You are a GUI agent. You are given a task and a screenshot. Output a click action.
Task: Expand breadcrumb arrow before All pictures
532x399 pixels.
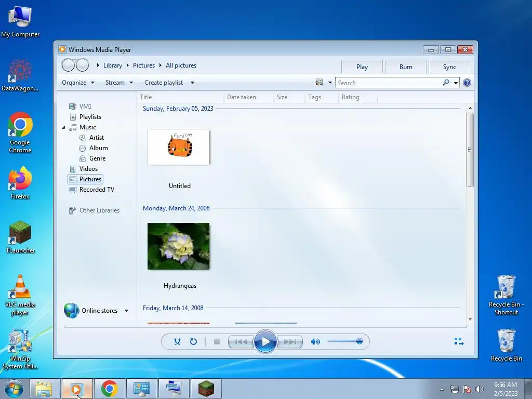160,65
